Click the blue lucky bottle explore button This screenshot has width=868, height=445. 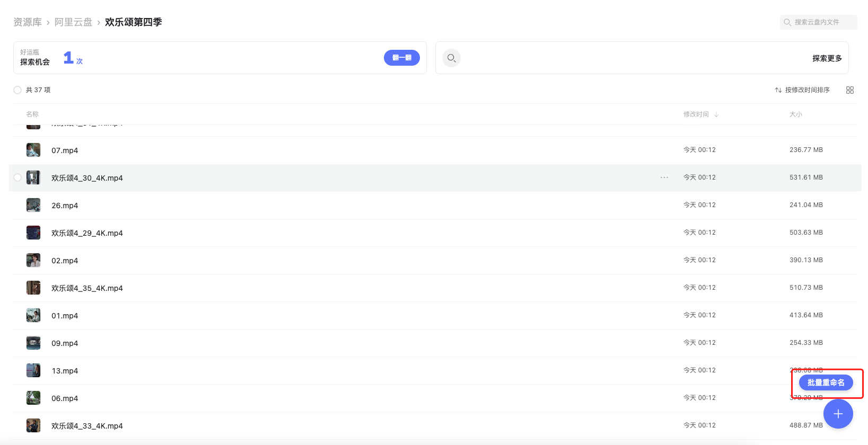pos(401,58)
